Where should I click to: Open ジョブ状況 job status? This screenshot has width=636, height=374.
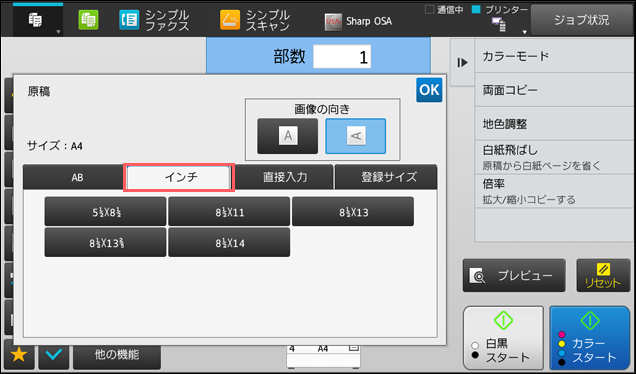pyautogui.click(x=582, y=20)
